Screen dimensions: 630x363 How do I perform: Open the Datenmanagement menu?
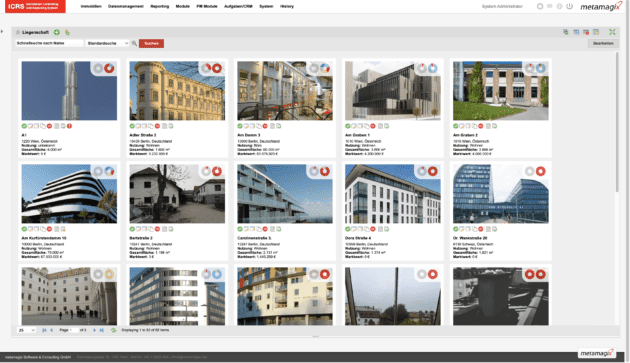[x=126, y=6]
